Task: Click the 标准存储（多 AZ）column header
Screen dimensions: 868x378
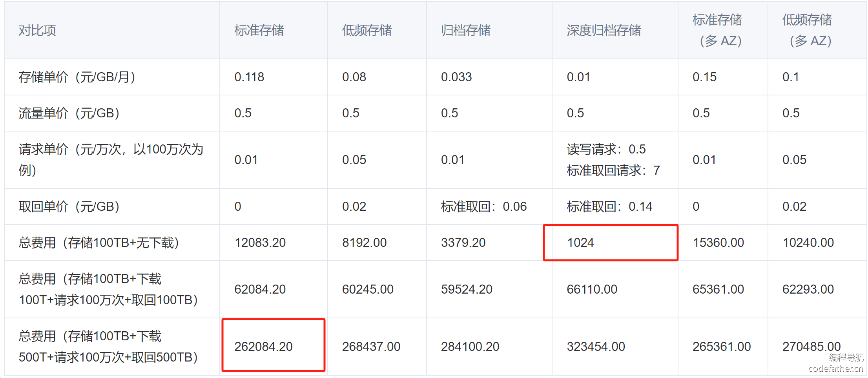Action: point(717,30)
